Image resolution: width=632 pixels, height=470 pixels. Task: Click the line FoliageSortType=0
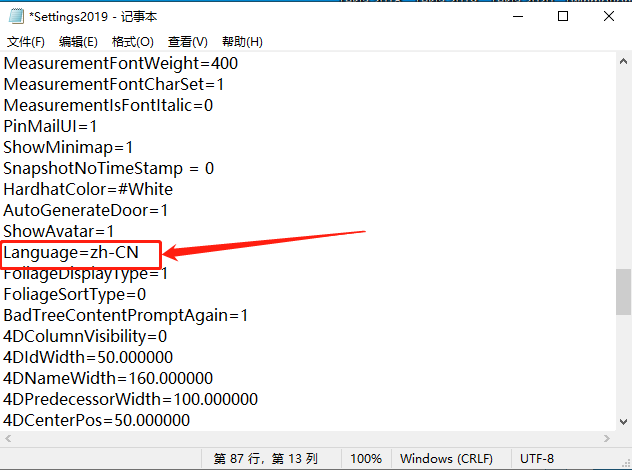click(x=75, y=294)
